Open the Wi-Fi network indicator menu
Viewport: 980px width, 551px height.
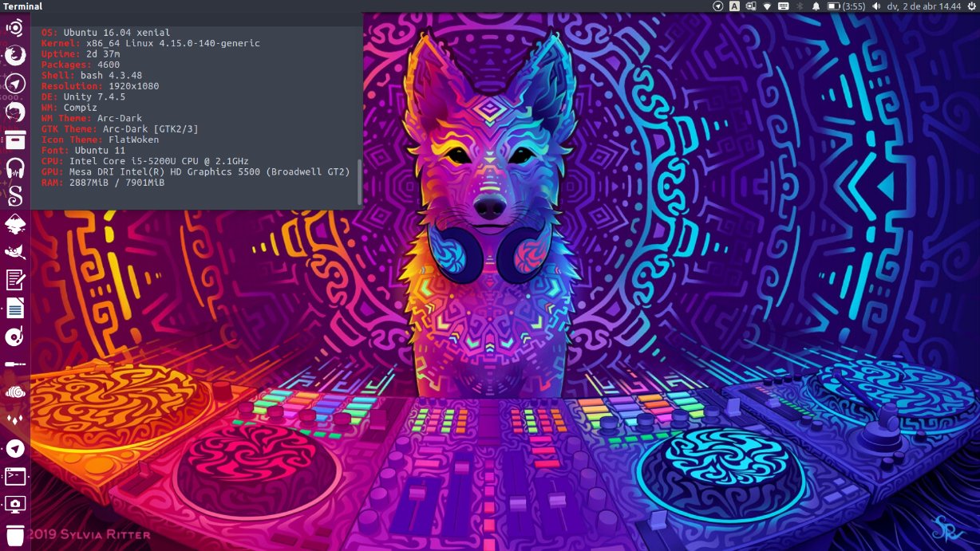tap(767, 6)
